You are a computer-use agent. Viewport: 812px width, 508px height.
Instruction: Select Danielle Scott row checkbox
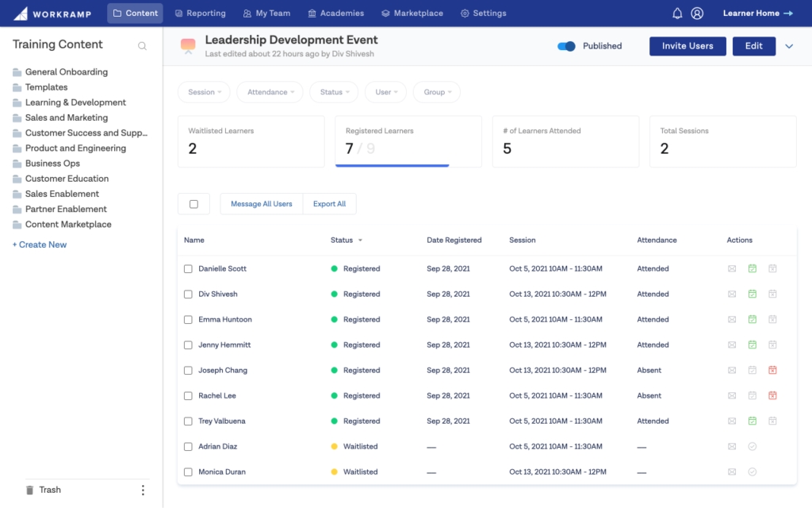point(188,269)
